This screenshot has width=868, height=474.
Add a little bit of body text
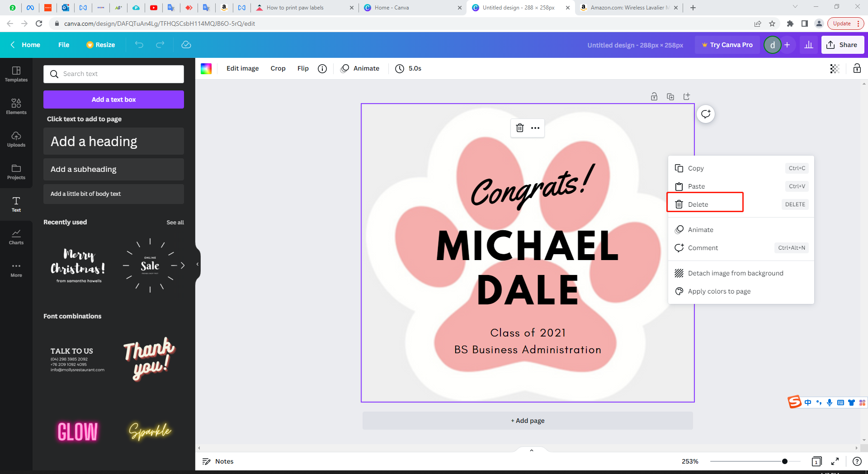coord(113,194)
